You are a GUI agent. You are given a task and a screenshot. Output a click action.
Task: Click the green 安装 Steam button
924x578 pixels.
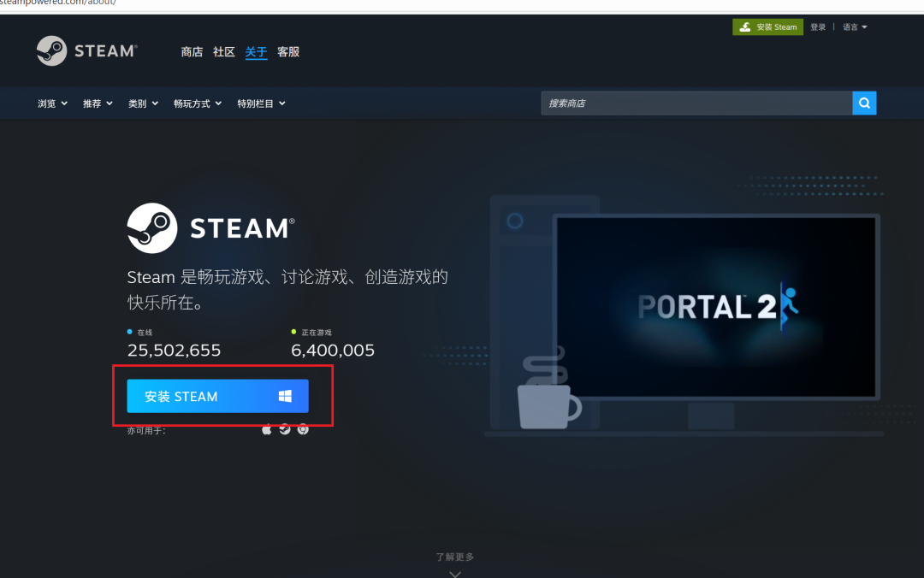click(x=767, y=27)
